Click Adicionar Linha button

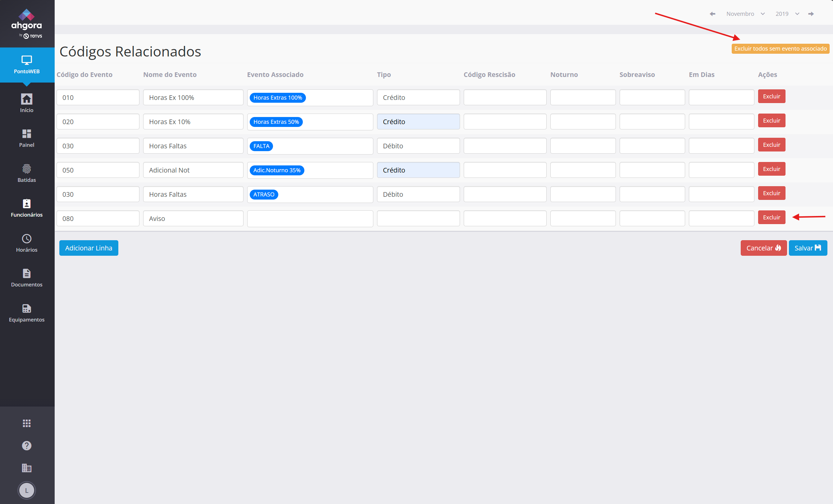point(89,248)
